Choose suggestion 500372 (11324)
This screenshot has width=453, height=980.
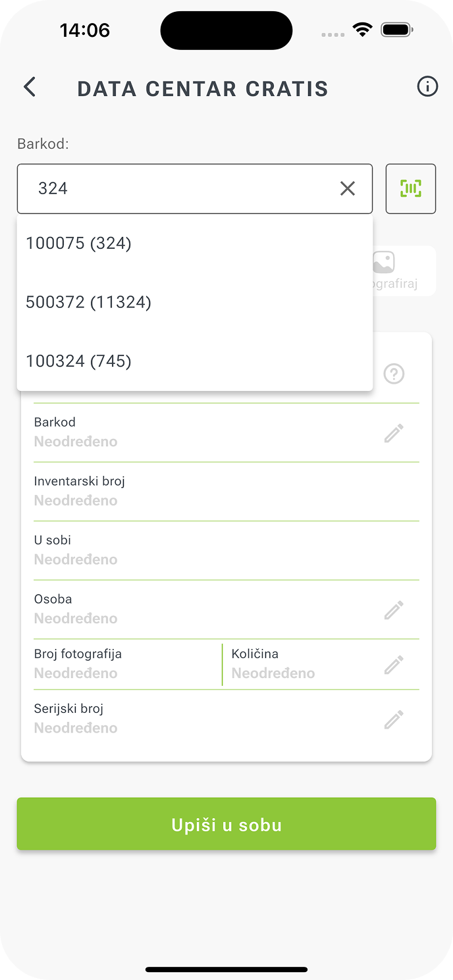(x=89, y=302)
